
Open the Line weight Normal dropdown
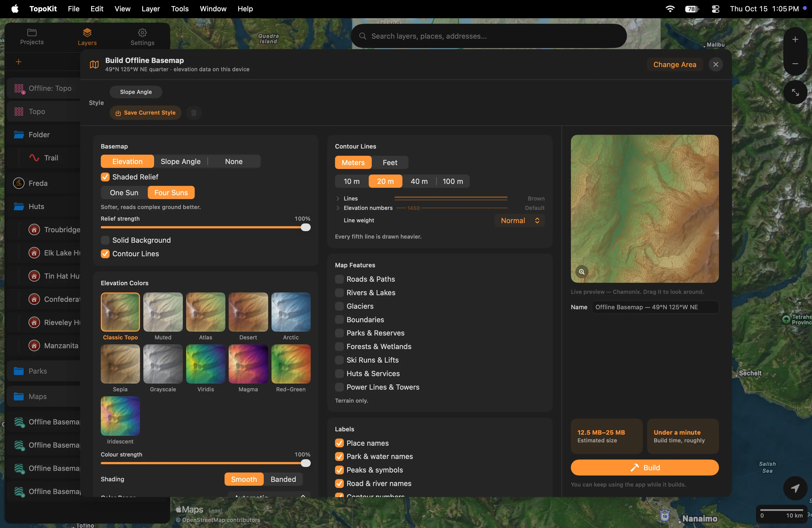coord(519,221)
